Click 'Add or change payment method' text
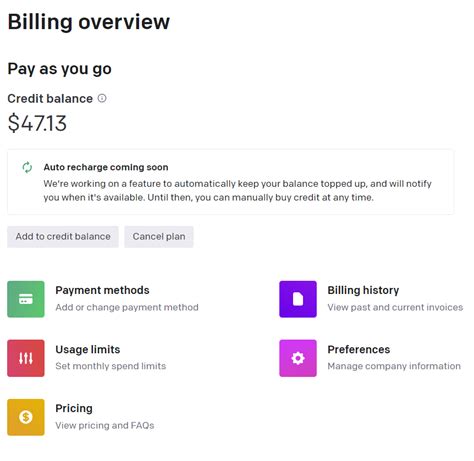Image resolution: width=474 pixels, height=461 pixels. pyautogui.click(x=127, y=307)
